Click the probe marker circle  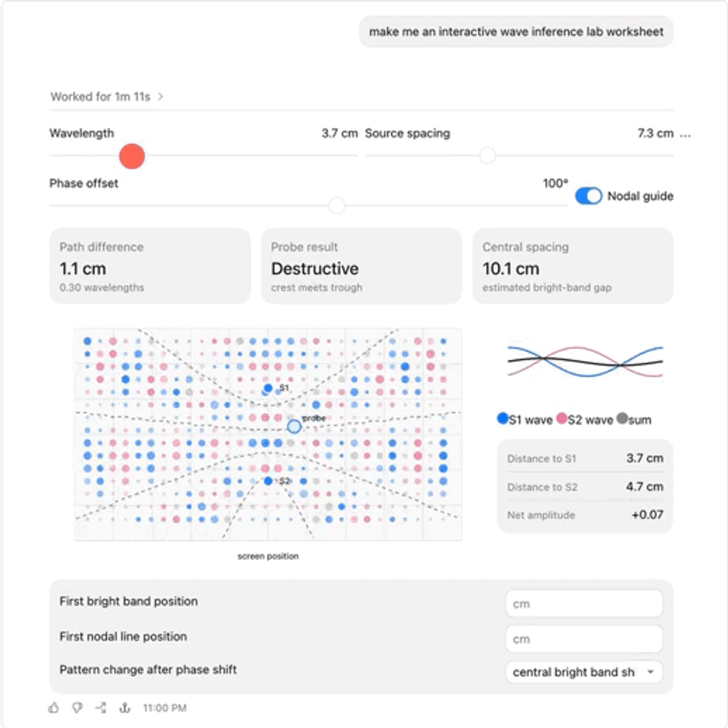click(x=294, y=426)
